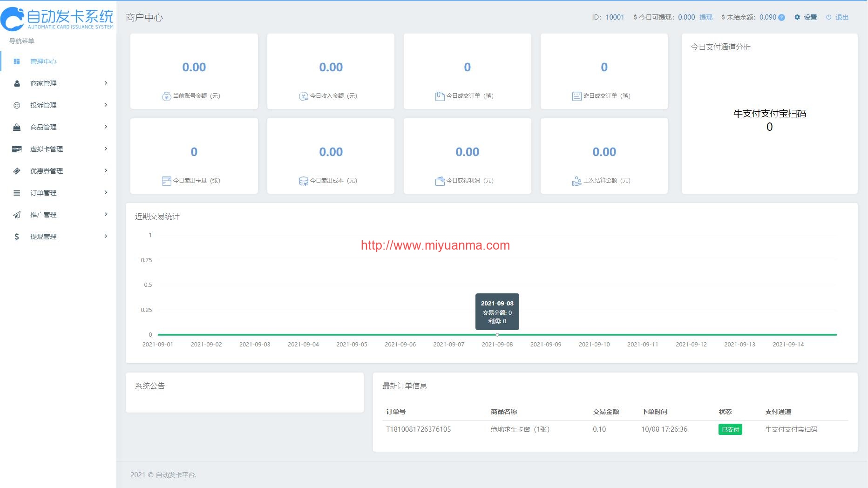Click the order's 牛支付支付宝扫码 channel cell
This screenshot has height=488, width=868.
tap(791, 429)
